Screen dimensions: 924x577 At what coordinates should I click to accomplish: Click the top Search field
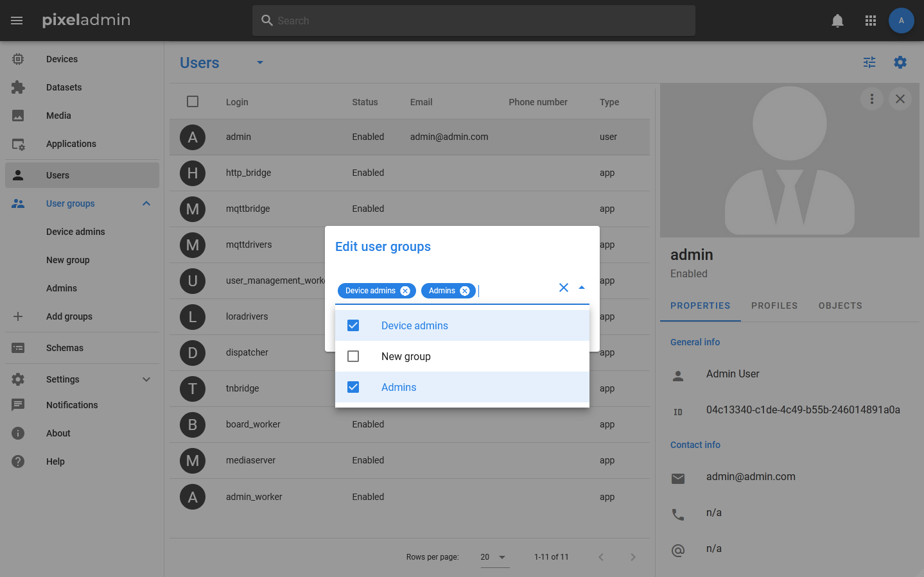(474, 21)
